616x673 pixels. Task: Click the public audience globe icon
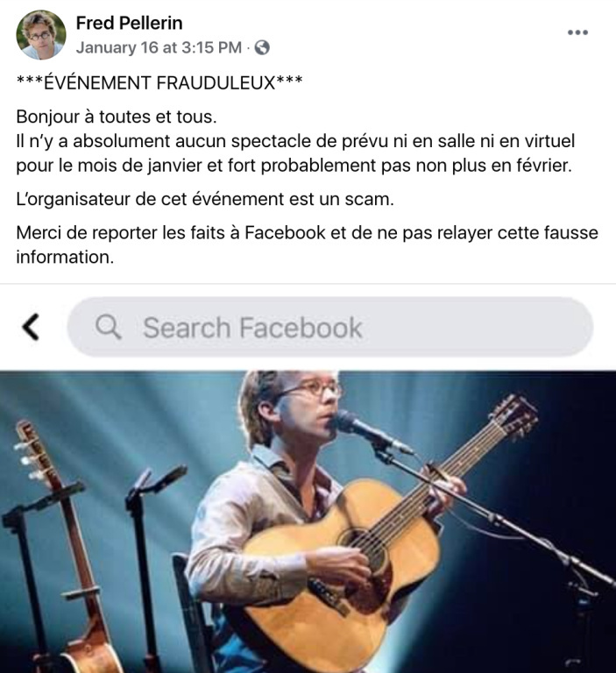pyautogui.click(x=262, y=48)
